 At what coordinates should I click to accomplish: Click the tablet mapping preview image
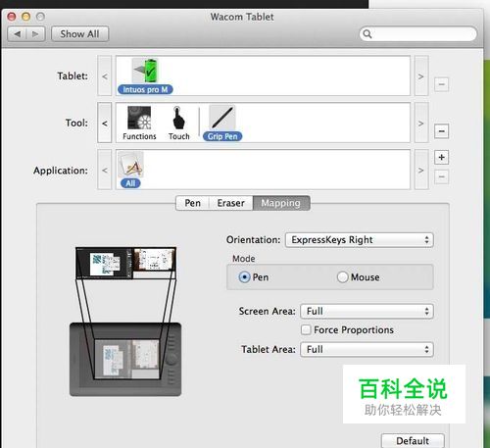[125, 360]
